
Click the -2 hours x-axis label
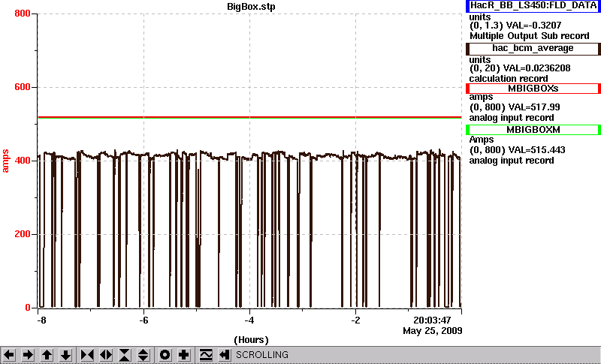[x=355, y=320]
